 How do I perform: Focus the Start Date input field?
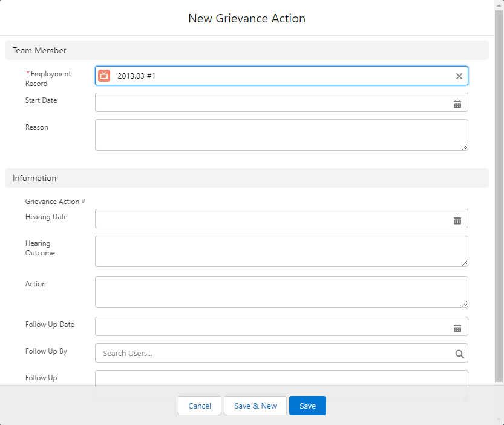pyautogui.click(x=272, y=103)
